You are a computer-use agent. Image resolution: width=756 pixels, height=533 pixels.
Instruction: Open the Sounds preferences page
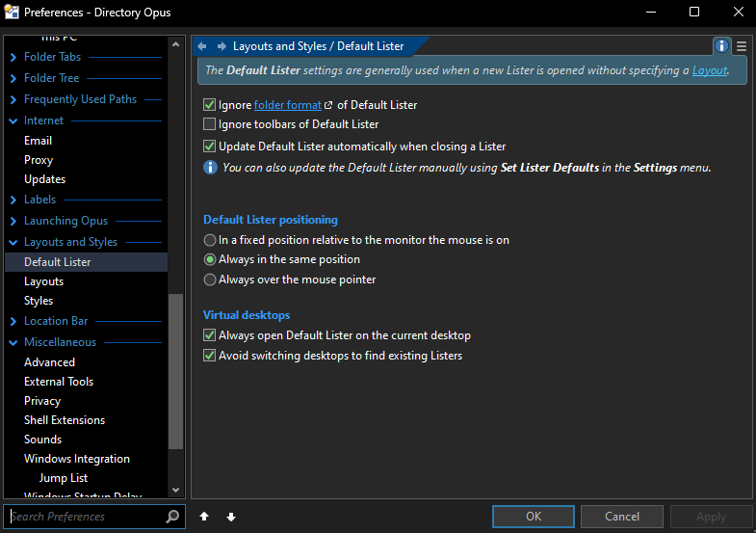pyautogui.click(x=87, y=440)
